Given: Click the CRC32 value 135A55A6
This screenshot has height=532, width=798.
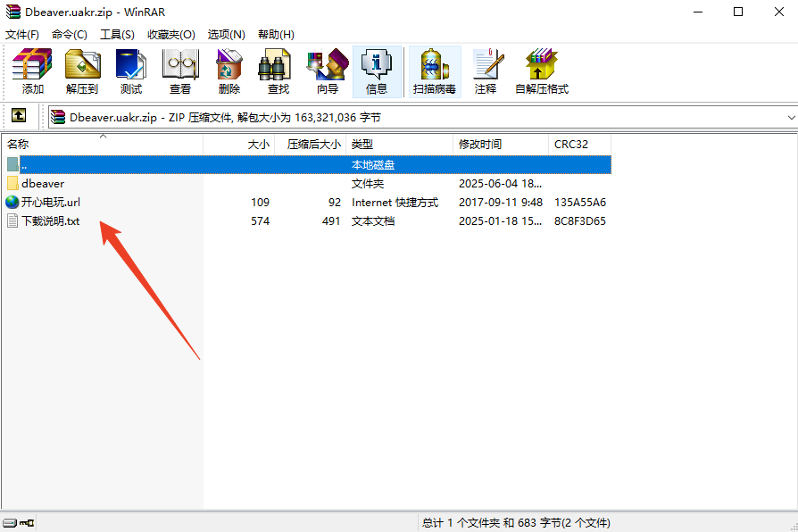Looking at the screenshot, I should [x=580, y=203].
